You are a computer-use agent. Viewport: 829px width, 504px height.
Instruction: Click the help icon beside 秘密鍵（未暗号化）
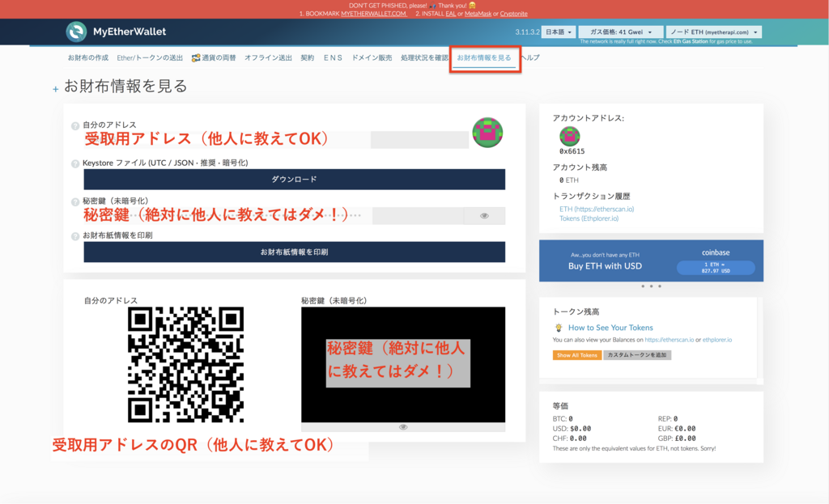[x=75, y=201]
